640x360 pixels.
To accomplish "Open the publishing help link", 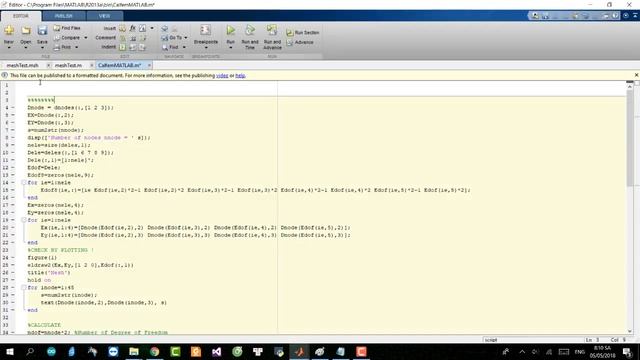I will 240,76.
